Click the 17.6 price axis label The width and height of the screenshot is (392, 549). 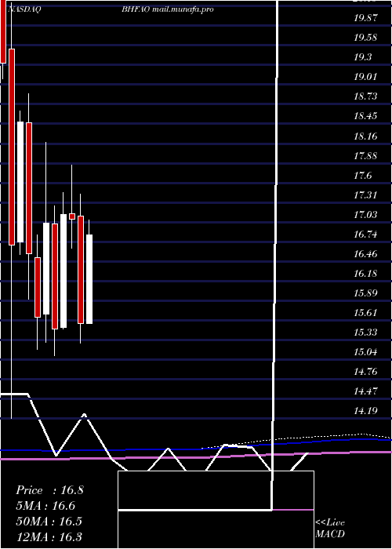[x=363, y=176]
